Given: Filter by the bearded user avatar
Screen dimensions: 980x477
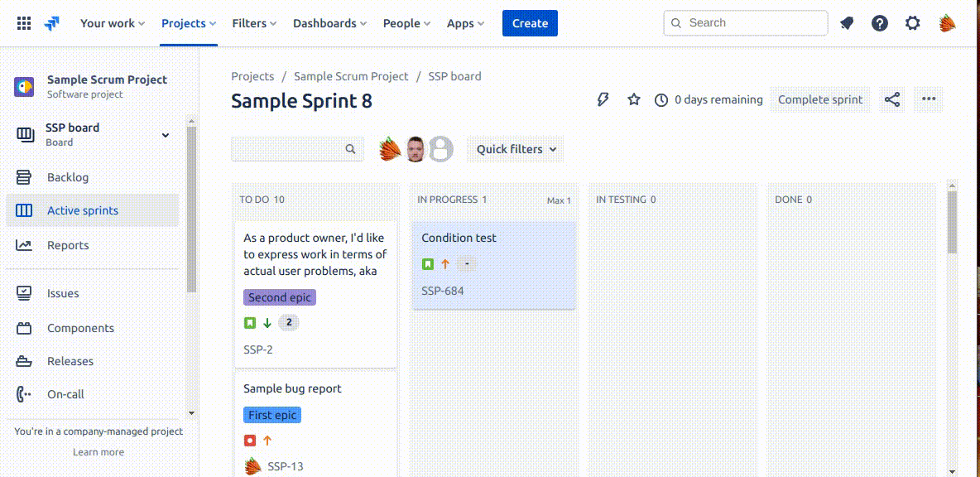Looking at the screenshot, I should coord(416,149).
